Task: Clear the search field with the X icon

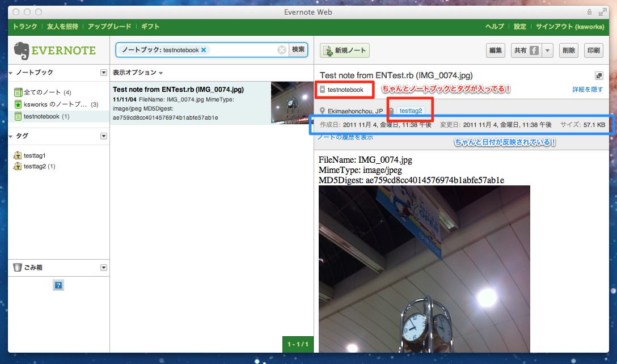Action: coord(282,50)
